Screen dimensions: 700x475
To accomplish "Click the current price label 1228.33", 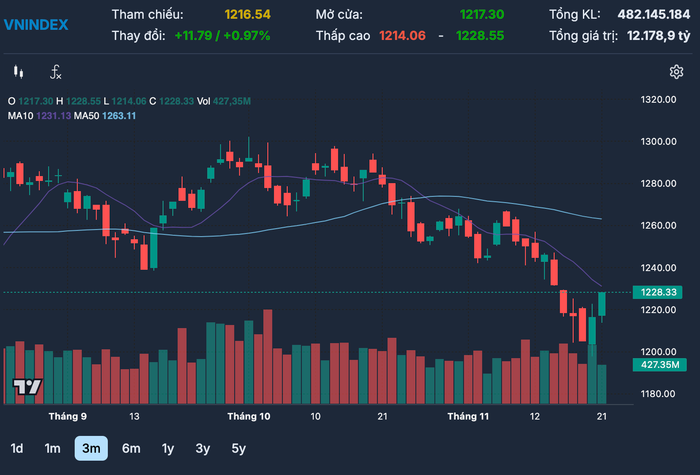I will pos(658,292).
